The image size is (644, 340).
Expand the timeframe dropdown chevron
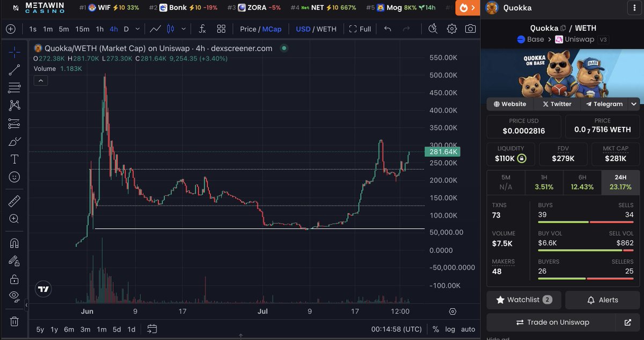pos(138,29)
